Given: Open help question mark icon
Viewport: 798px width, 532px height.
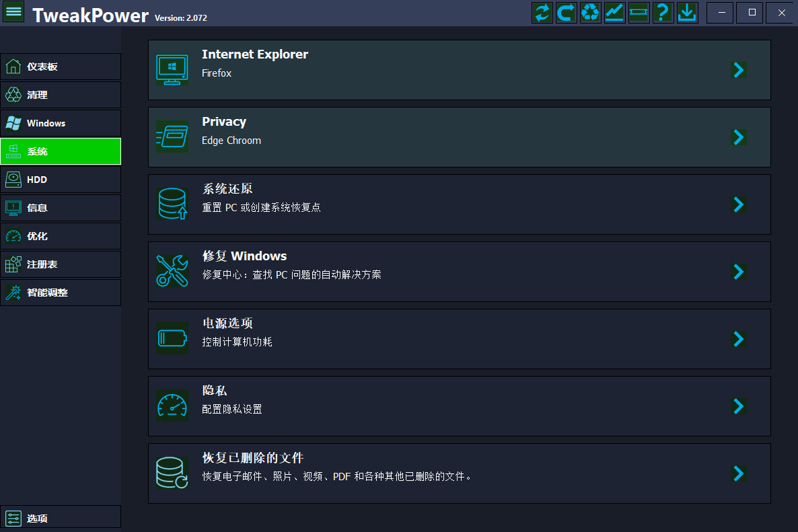Looking at the screenshot, I should point(663,13).
